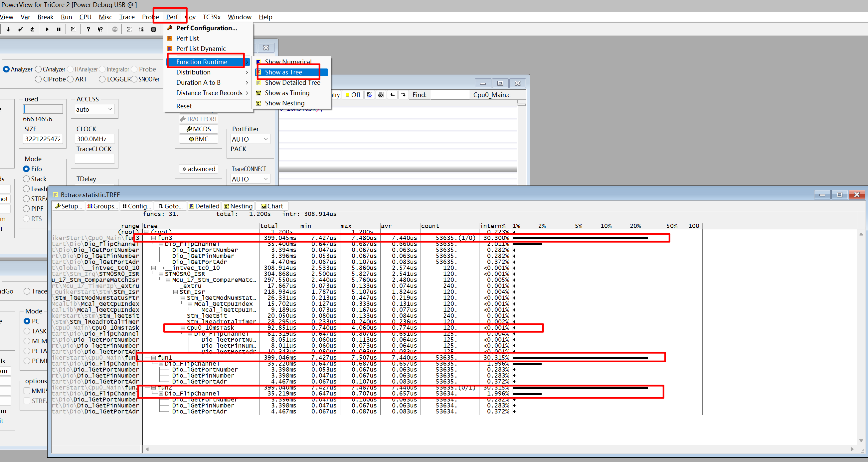The height and width of the screenshot is (462, 868).
Task: Click the Go (play) toolbar icon
Action: (47, 29)
